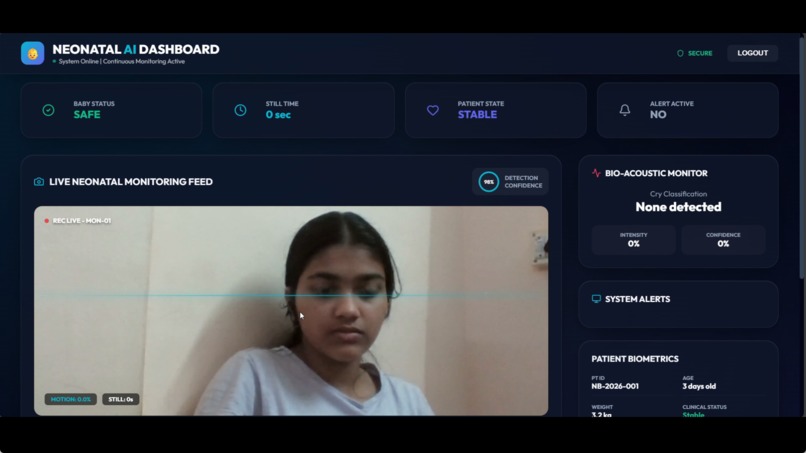Viewport: 806px width, 453px height.
Task: Click the System Online status line
Action: point(121,62)
